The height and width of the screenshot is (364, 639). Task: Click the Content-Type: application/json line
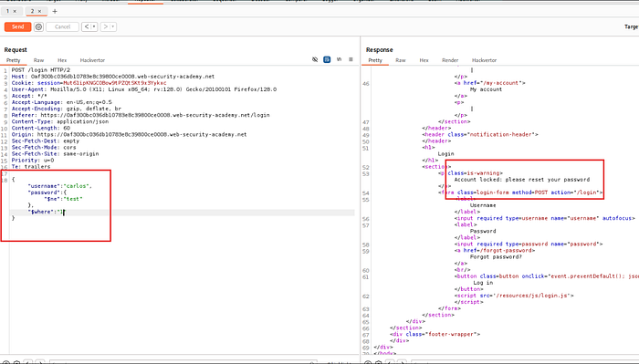(x=60, y=121)
